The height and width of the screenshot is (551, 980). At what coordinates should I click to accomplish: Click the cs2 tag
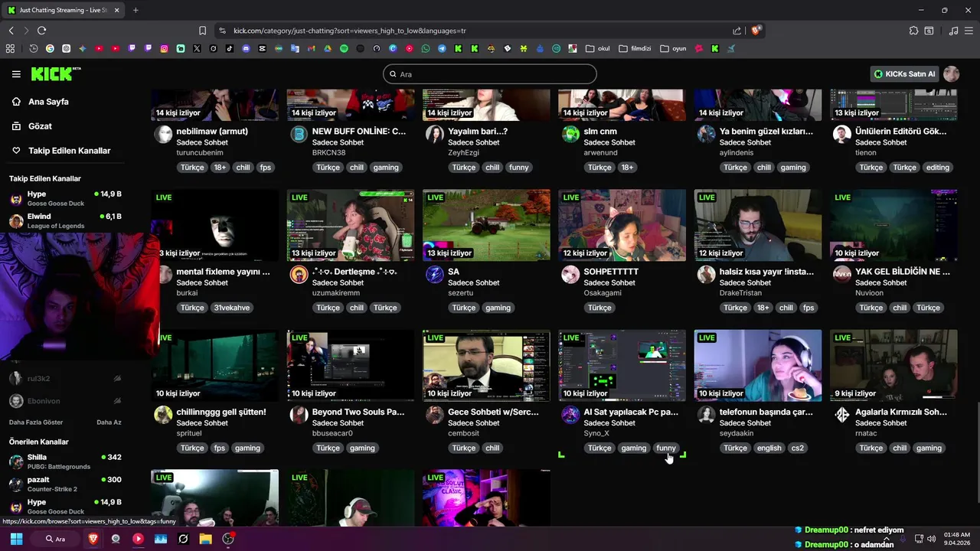pyautogui.click(x=798, y=448)
